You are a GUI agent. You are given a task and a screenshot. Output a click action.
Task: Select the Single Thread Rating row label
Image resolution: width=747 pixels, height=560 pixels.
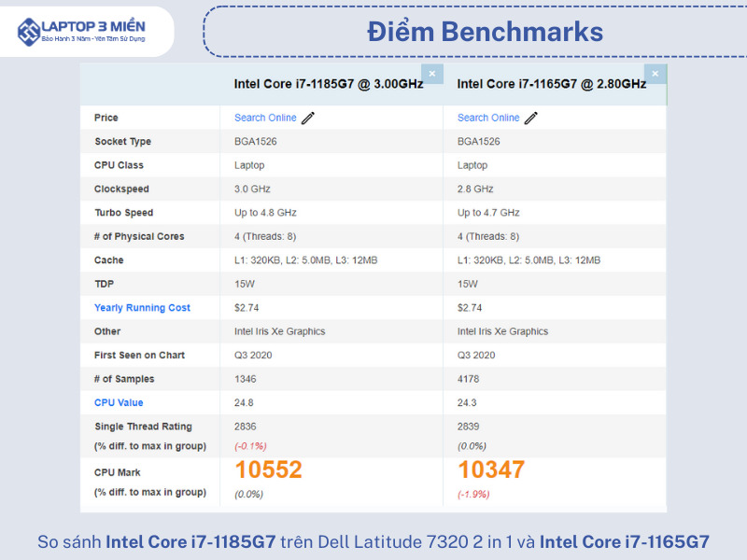coord(143,427)
